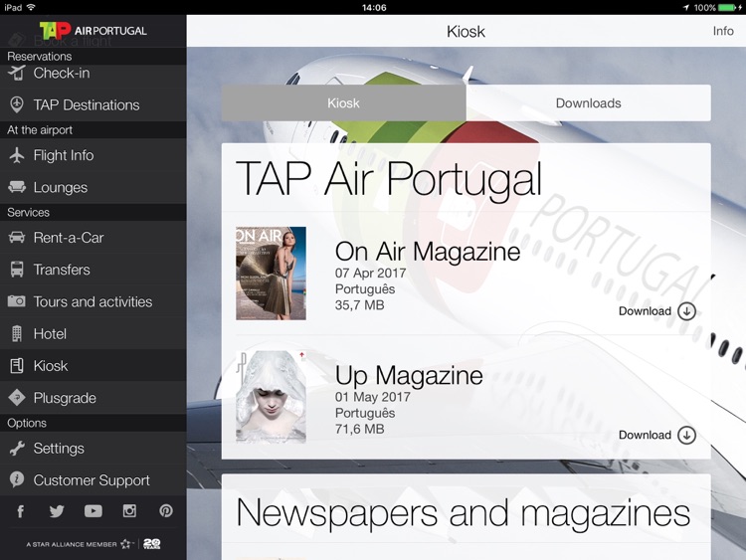Tap the 14:06 clock in status bar
The width and height of the screenshot is (746, 560).
[x=374, y=7]
